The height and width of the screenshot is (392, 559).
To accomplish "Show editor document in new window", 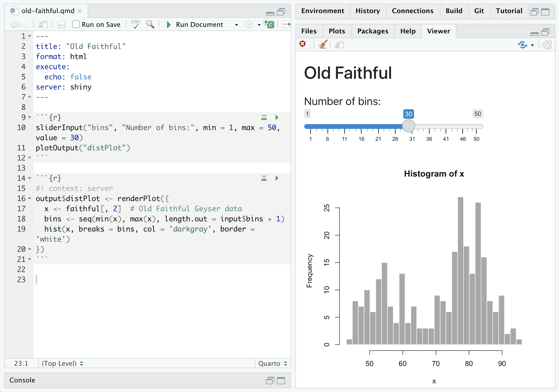I will pyautogui.click(x=43, y=24).
